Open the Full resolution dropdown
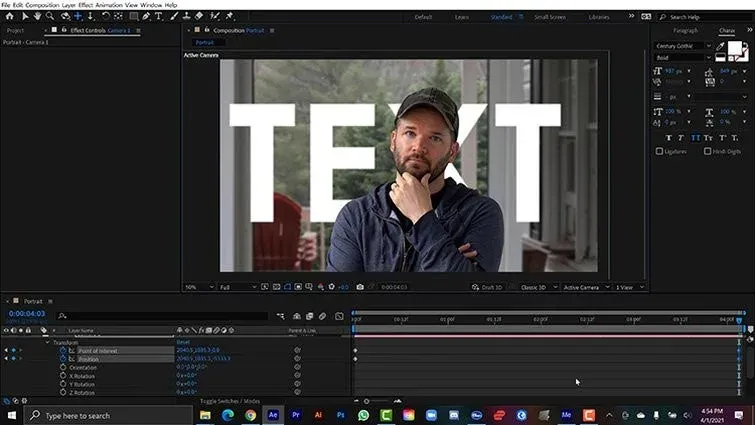The image size is (755, 425). (x=238, y=287)
